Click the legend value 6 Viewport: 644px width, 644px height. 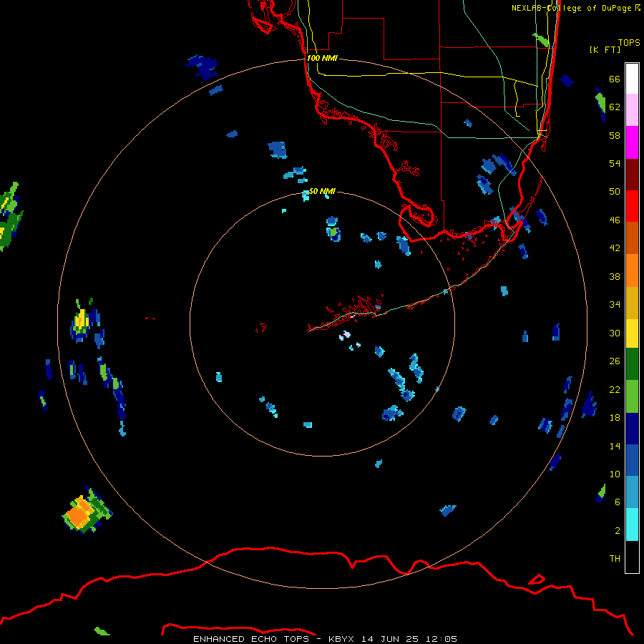(x=618, y=502)
